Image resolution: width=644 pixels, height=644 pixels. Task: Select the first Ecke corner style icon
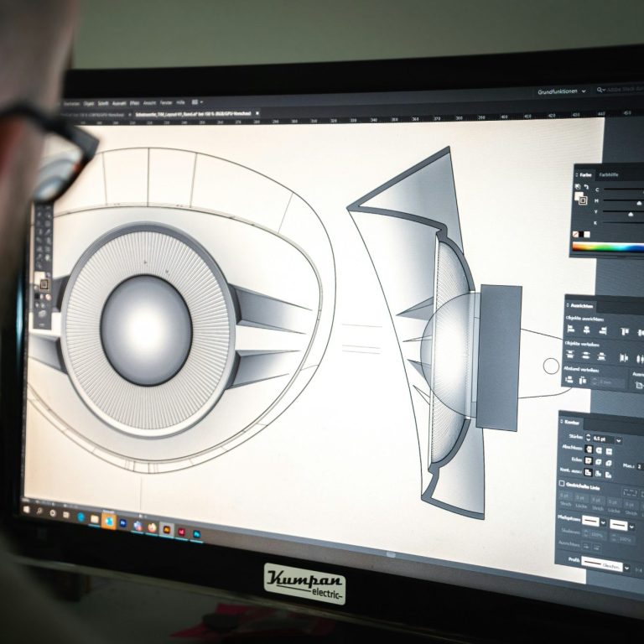[589, 462]
